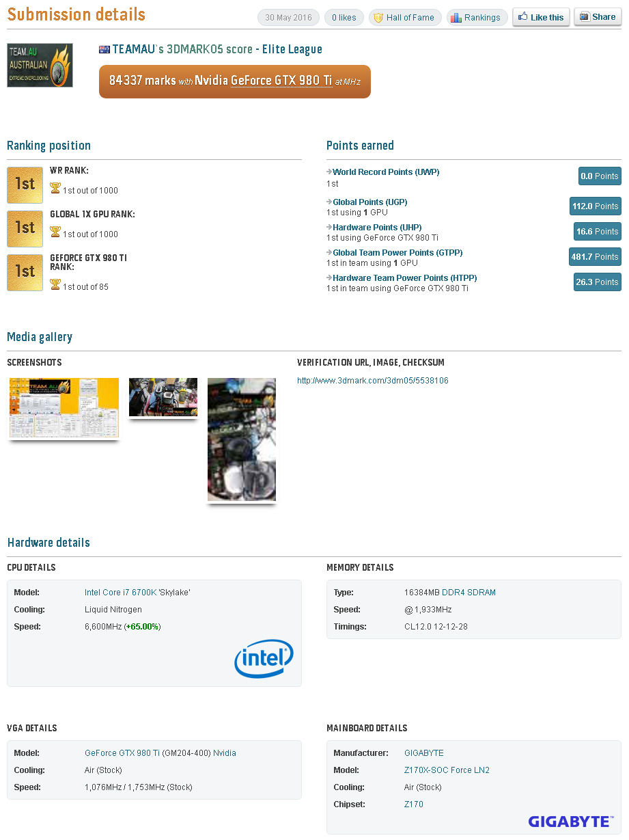Expand Global Team Power Points (GTPP) entry
This screenshot has height=840, width=629.
click(397, 253)
